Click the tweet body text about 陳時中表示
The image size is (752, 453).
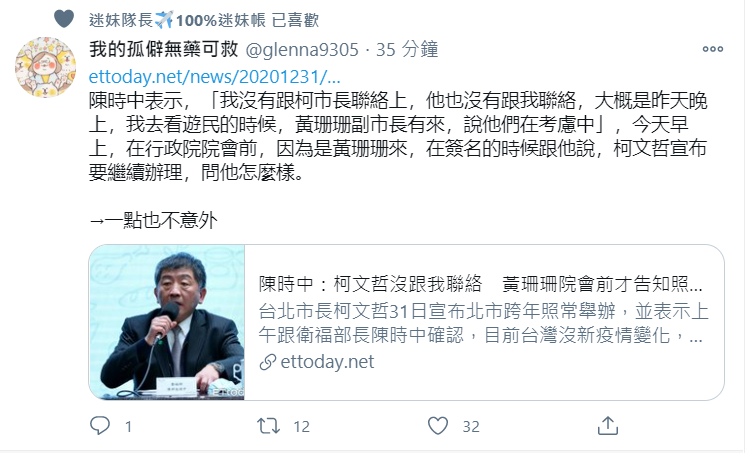tap(398, 137)
